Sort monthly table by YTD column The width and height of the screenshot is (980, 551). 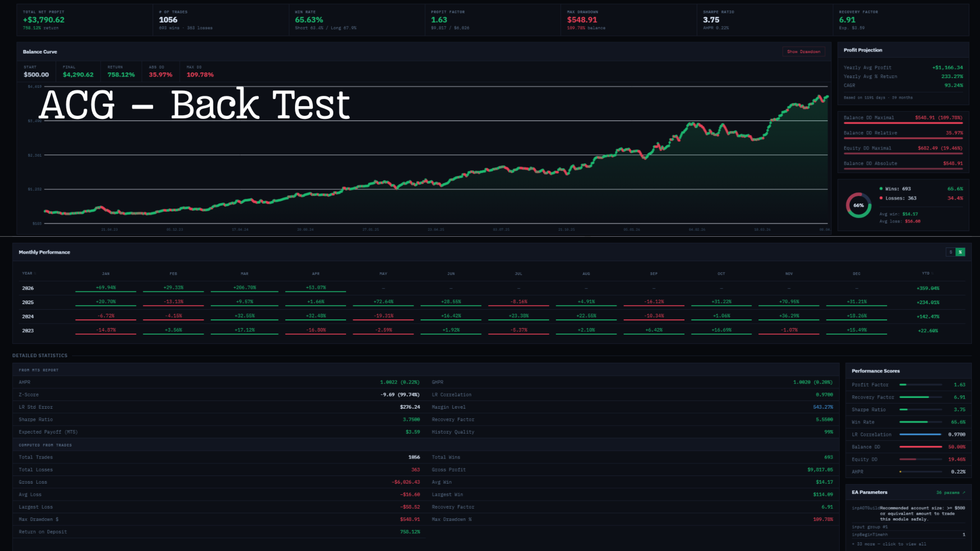(926, 273)
